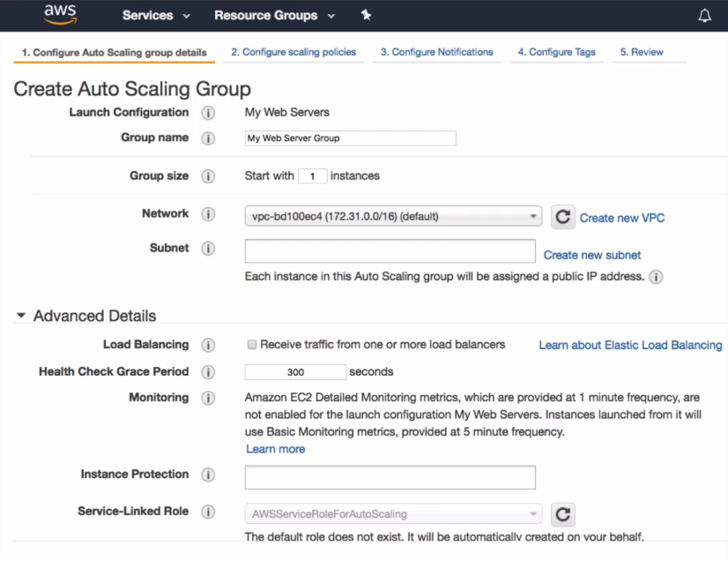Click info icon next to Group size
Screen dimensions: 728x561
pos(208,176)
